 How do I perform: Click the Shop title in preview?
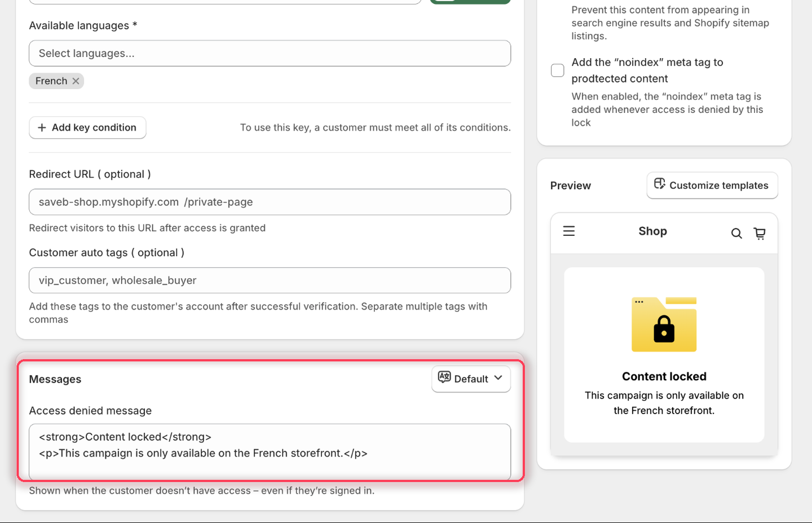[652, 231]
